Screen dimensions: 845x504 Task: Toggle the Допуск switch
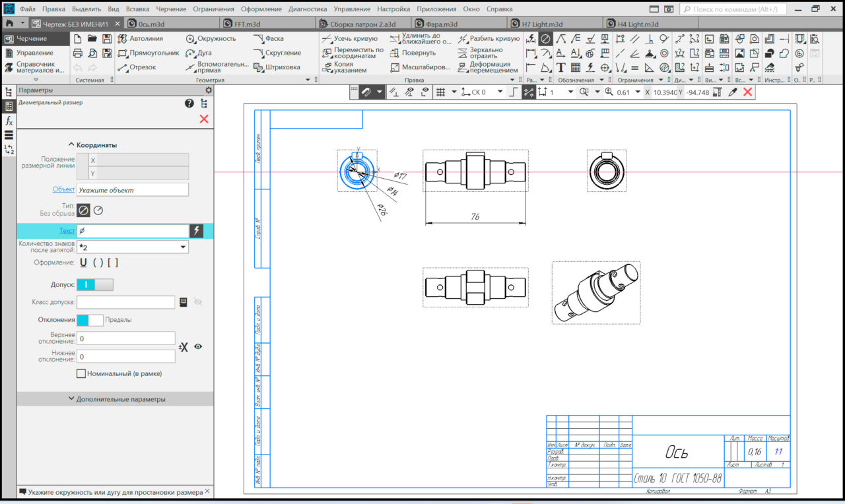pos(95,284)
